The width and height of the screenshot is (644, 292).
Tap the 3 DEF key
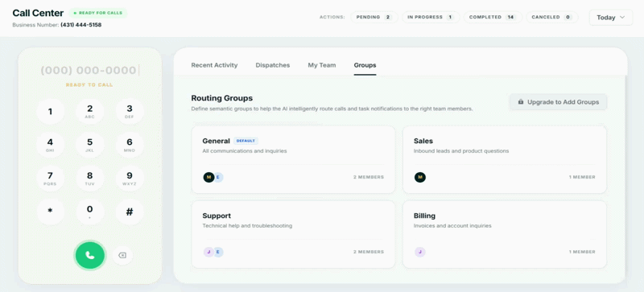(130, 111)
